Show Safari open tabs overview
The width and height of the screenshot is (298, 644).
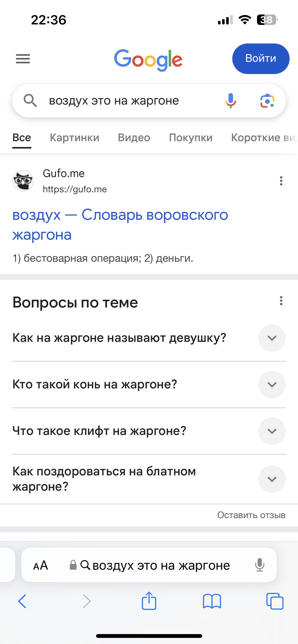coord(275,601)
